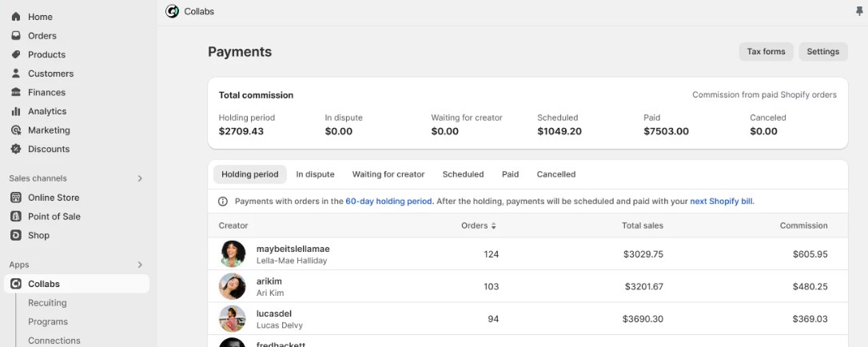Click the Analytics bar chart icon
Viewport: 868px width, 347px height.
tap(16, 111)
